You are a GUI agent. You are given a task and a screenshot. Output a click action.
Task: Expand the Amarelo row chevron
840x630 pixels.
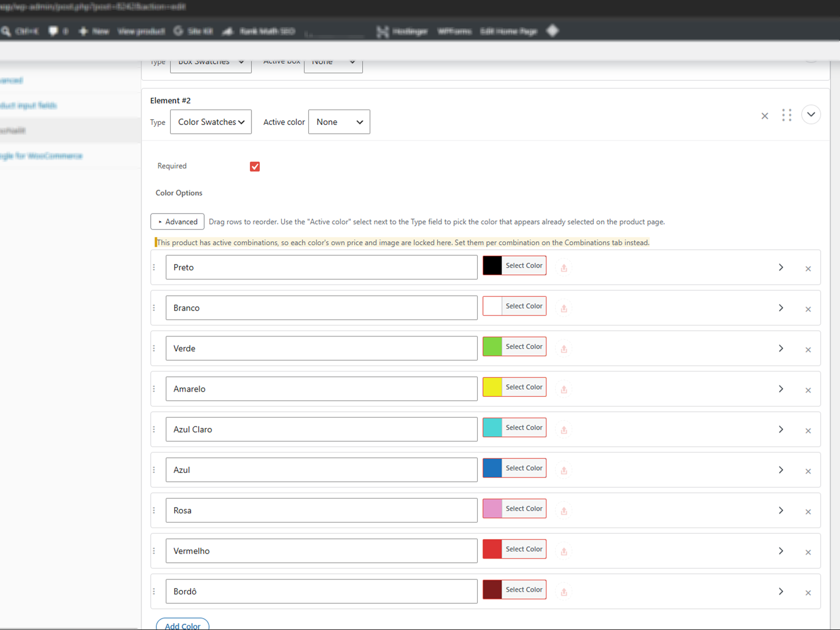coord(781,388)
